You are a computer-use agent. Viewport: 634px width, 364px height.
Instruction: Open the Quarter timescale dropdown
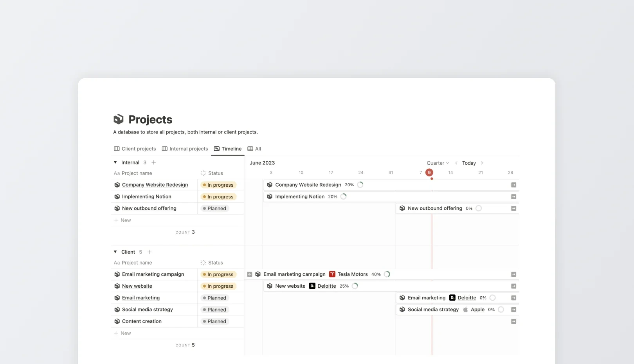(438, 163)
